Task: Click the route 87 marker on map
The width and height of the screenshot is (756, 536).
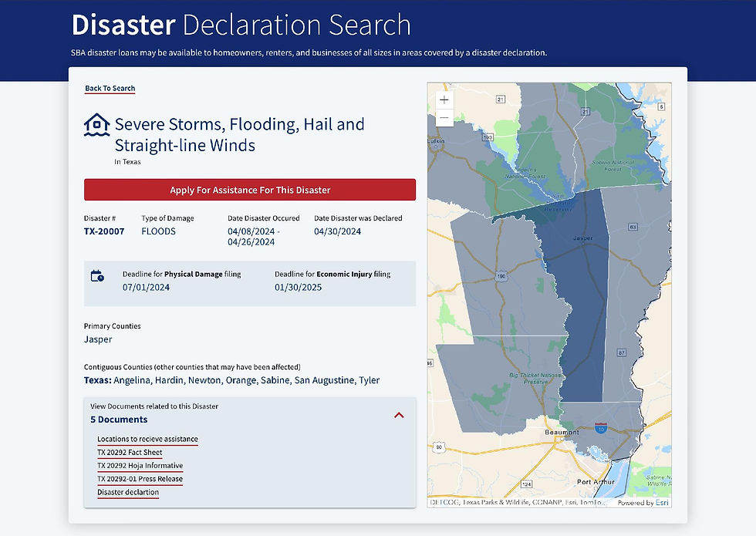Action: 622,353
